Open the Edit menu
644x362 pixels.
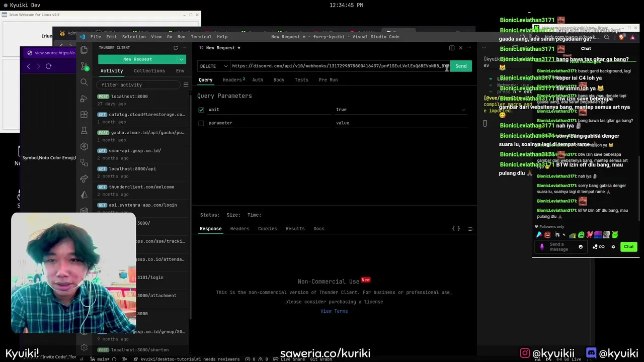[111, 37]
